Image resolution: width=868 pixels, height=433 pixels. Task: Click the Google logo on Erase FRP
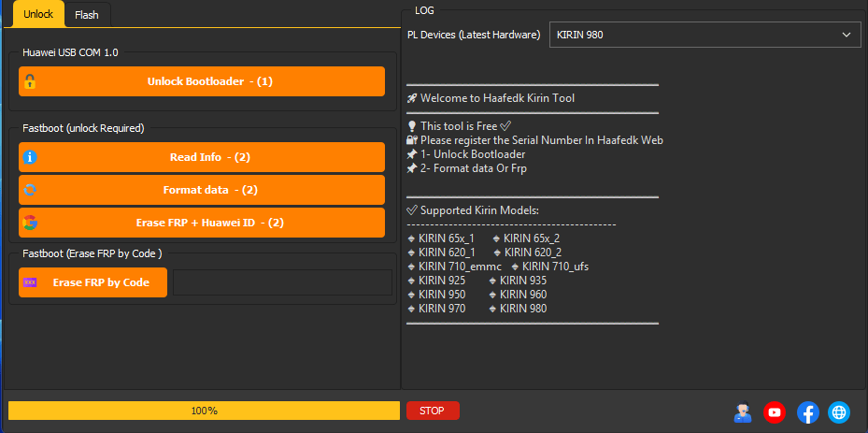click(x=30, y=223)
